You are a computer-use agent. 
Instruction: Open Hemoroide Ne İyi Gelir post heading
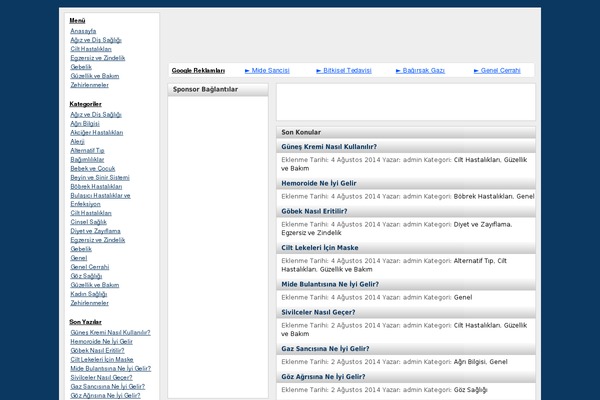click(319, 183)
